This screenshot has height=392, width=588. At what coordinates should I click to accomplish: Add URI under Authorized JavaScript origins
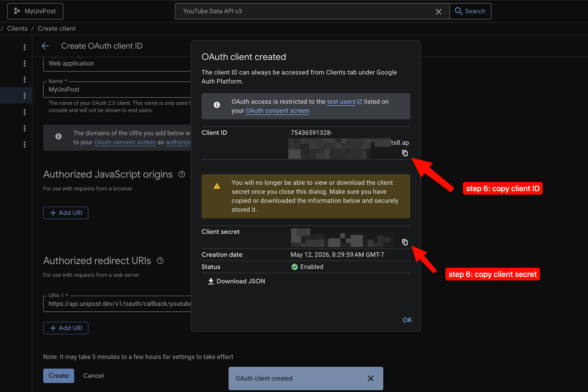coord(66,213)
